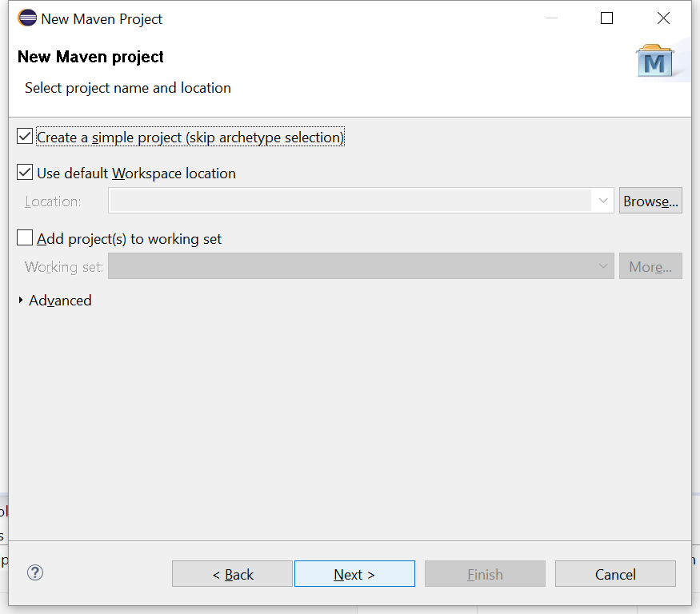Enable 'Add project(s) to working set'
This screenshot has height=614, width=700.
point(25,238)
